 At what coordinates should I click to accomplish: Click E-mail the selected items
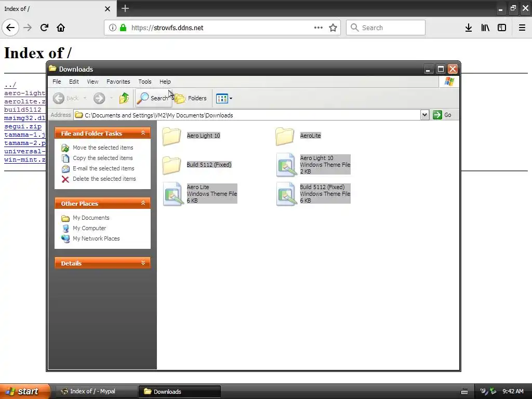pos(103,168)
